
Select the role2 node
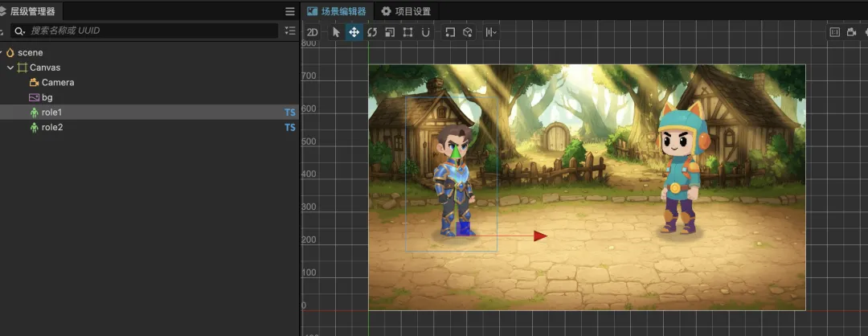149,127
